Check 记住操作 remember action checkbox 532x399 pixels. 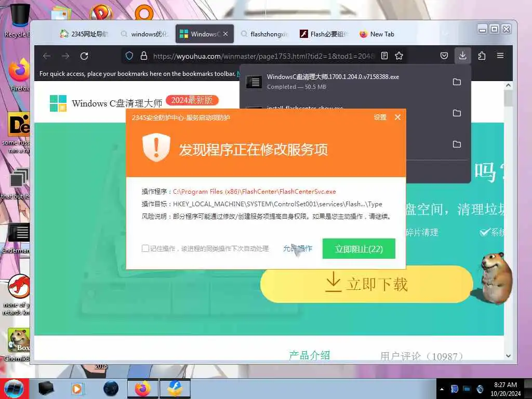point(145,248)
